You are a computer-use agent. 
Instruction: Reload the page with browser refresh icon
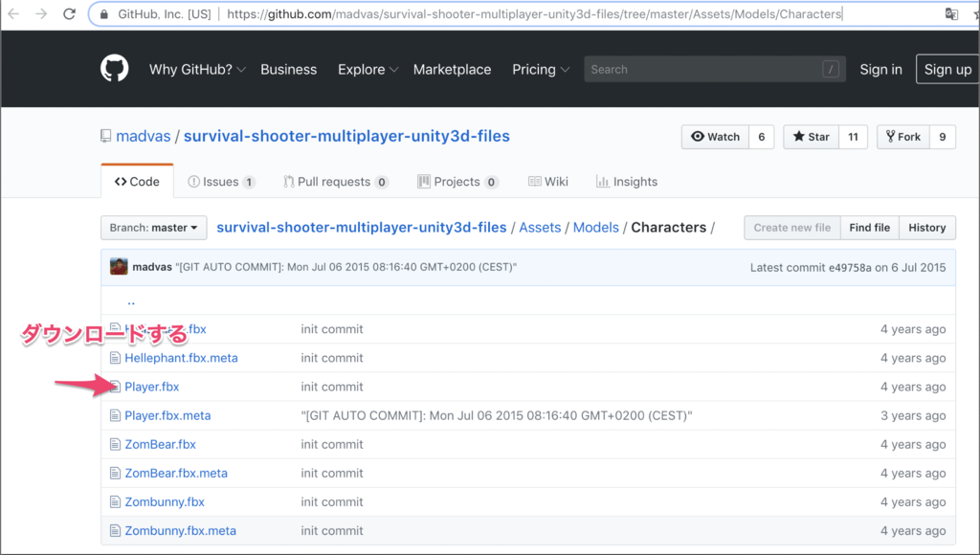[69, 13]
